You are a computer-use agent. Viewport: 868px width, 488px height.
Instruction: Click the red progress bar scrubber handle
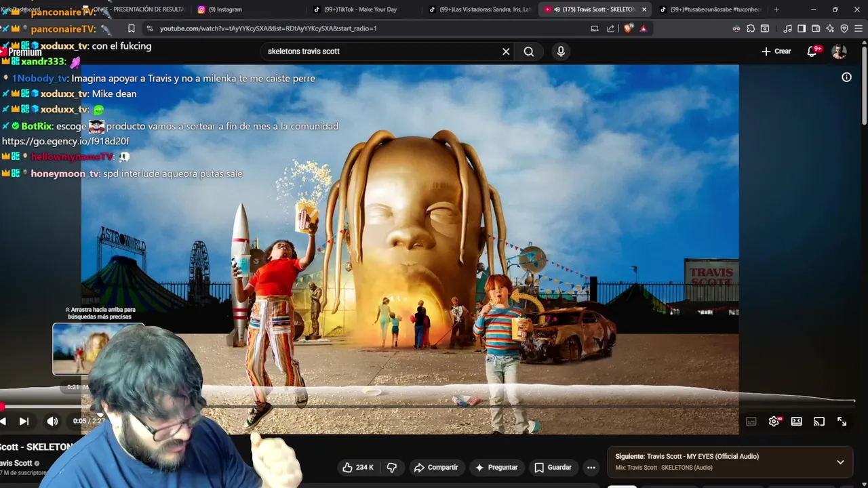click(x=2, y=407)
